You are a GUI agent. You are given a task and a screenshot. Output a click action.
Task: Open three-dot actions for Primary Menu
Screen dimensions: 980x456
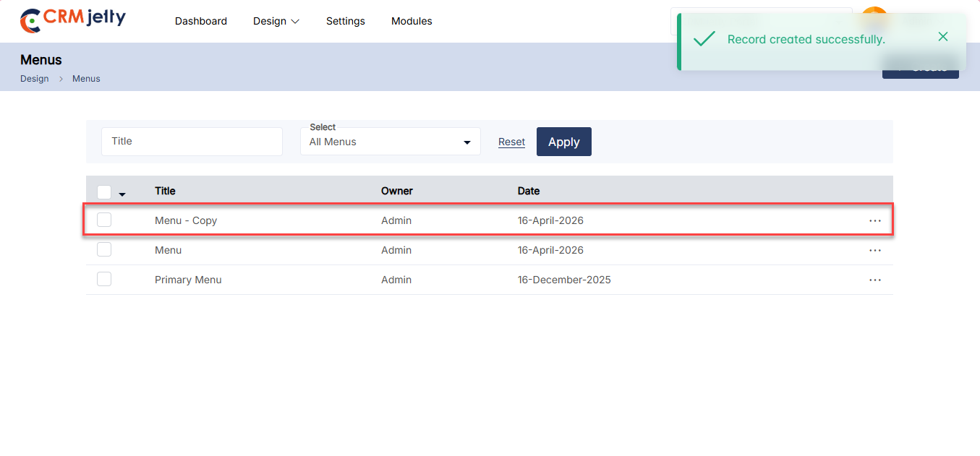(x=874, y=280)
